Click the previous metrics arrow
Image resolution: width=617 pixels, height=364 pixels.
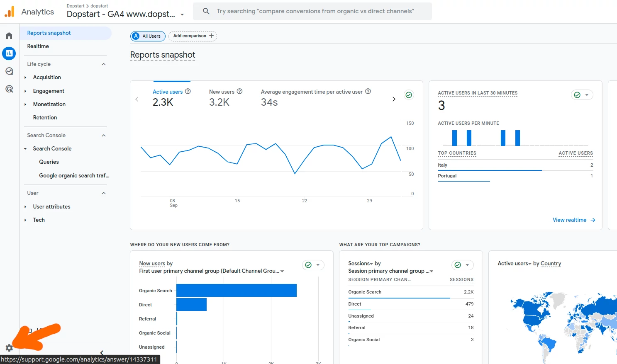pyautogui.click(x=137, y=99)
